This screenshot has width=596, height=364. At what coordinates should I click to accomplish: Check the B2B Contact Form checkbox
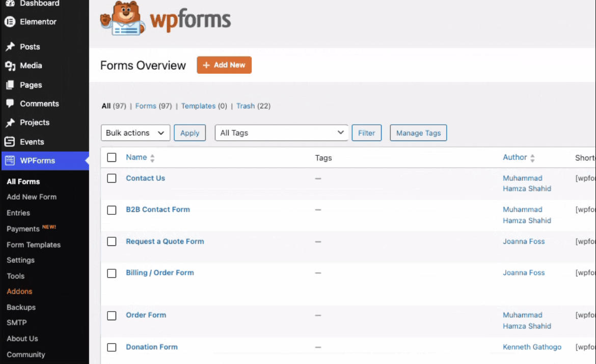pos(112,210)
